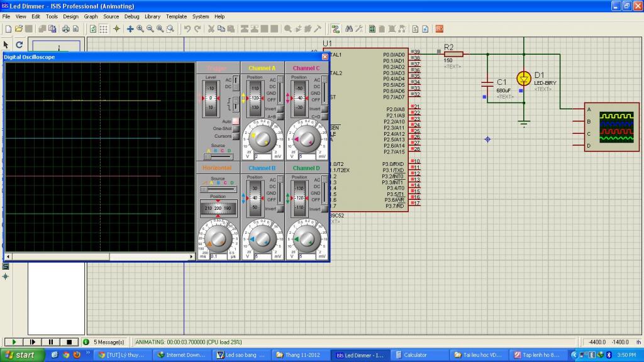Select the arrow selection mode tool
Image resolution: width=644 pixels, height=362 pixels.
coord(6,45)
